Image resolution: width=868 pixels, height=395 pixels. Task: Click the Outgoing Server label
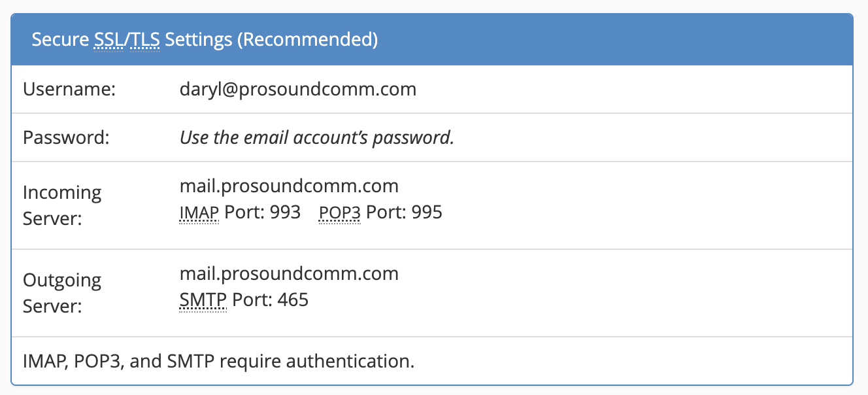(62, 293)
